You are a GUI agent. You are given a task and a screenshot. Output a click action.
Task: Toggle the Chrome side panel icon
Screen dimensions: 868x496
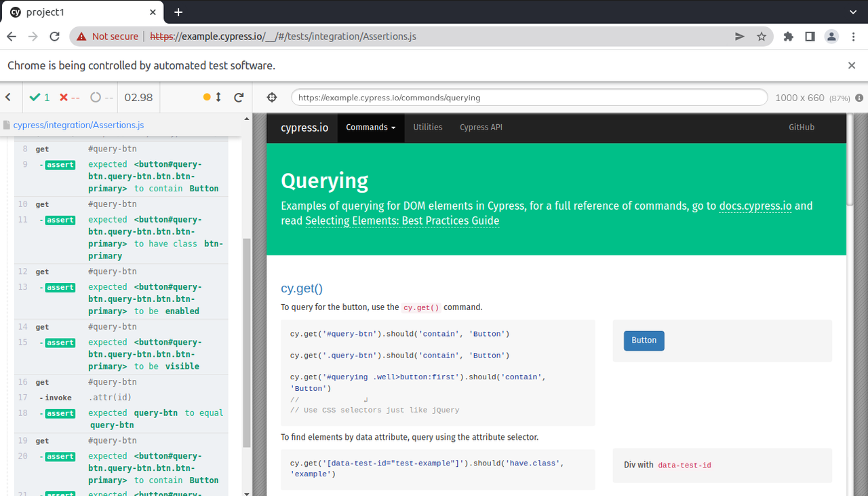point(810,37)
